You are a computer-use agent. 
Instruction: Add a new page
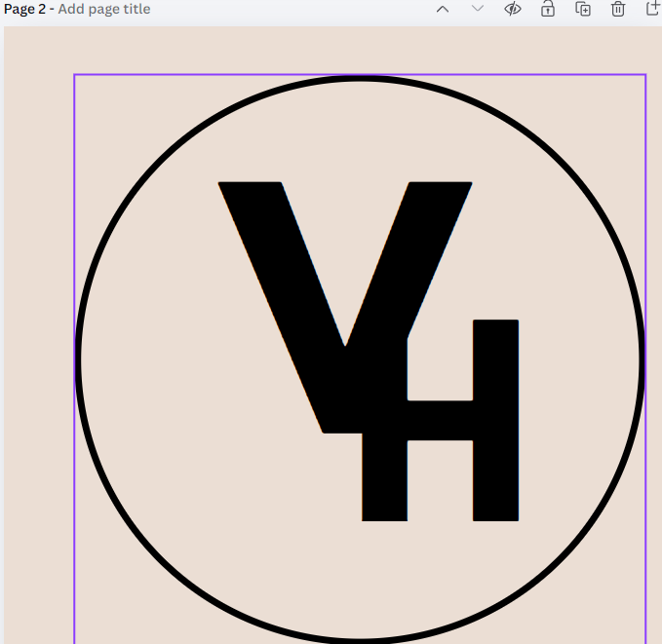click(x=653, y=9)
